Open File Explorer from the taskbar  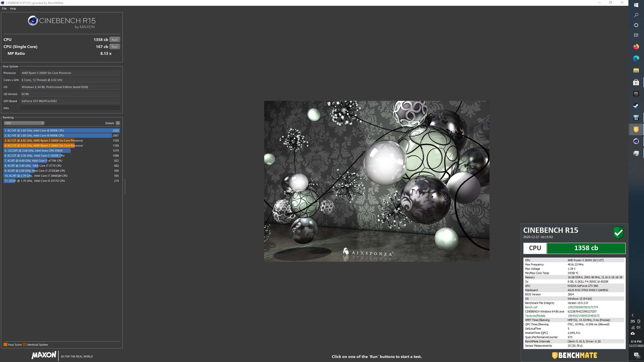click(636, 70)
